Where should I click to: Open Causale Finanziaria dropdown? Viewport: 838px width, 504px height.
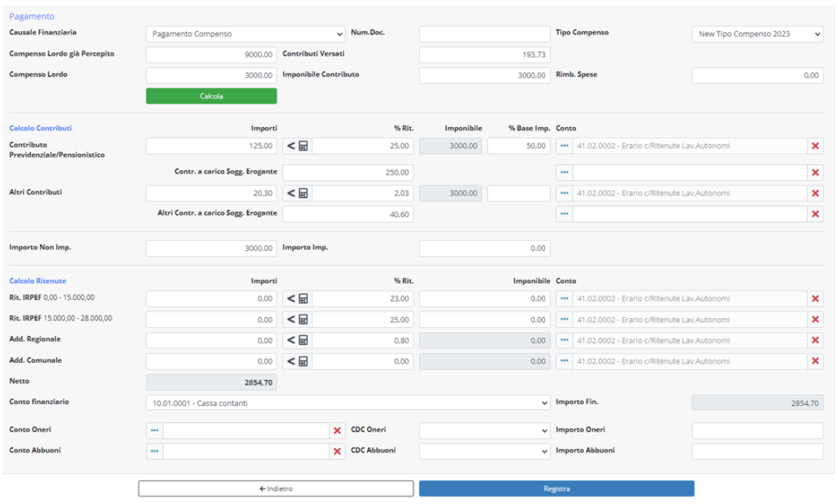(x=245, y=34)
